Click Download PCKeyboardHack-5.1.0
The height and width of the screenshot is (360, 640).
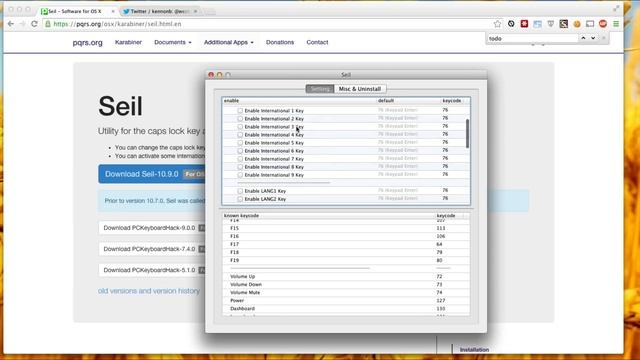click(x=152, y=270)
